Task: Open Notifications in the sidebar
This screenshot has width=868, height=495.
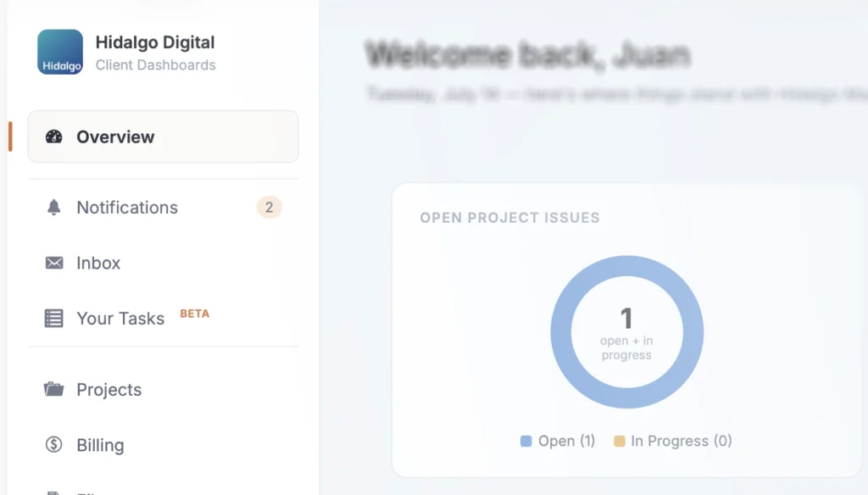Action: click(x=163, y=207)
